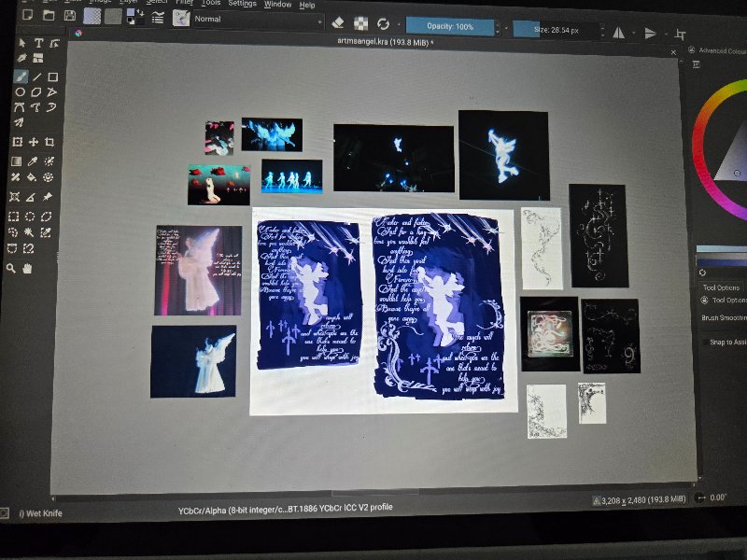The width and height of the screenshot is (747, 560).
Task: Click the Brush Smoothing option label
Action: [x=724, y=317]
